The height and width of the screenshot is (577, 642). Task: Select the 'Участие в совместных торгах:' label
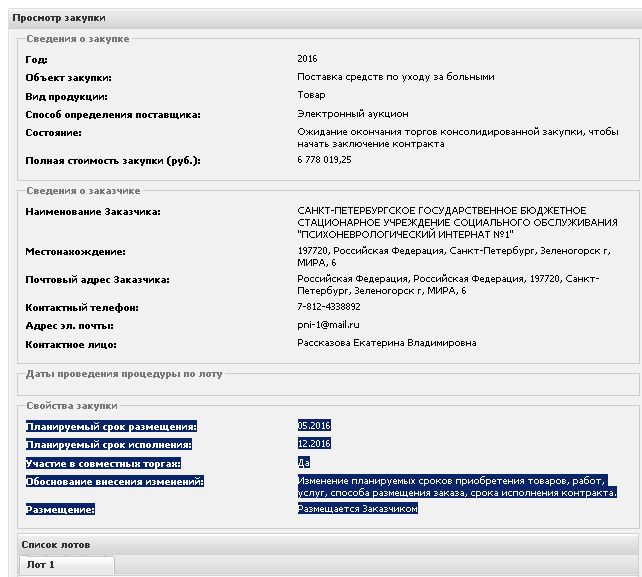click(103, 464)
